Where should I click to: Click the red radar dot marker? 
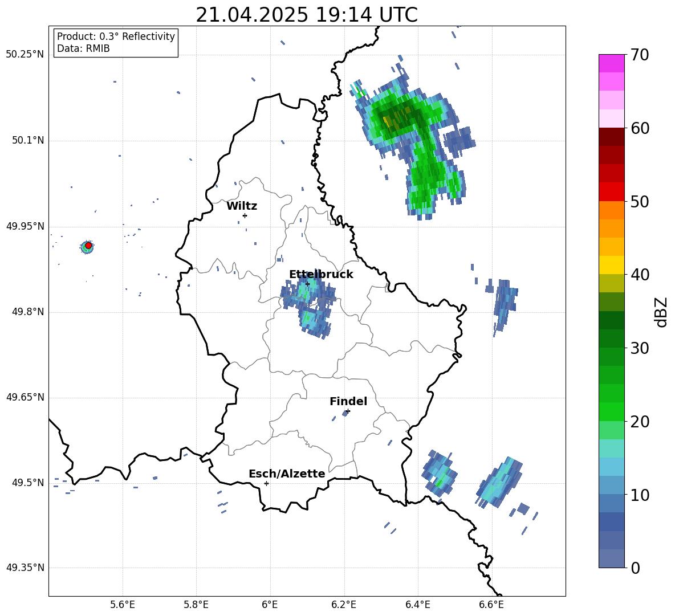[x=88, y=246]
